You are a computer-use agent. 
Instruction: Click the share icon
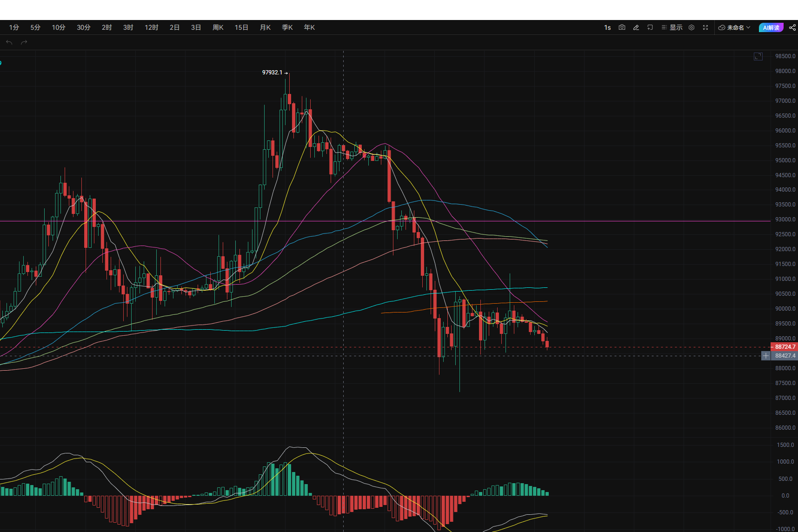792,27
